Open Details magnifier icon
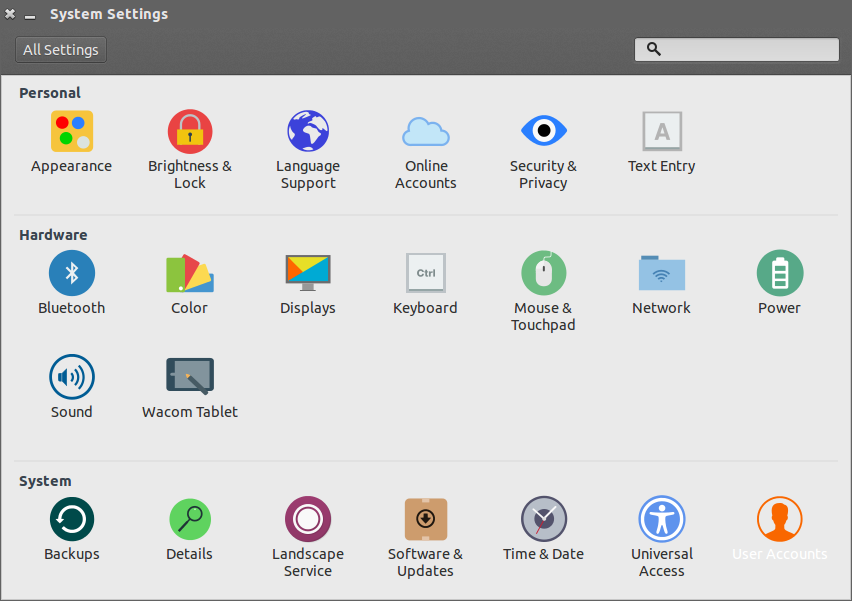 click(190, 519)
